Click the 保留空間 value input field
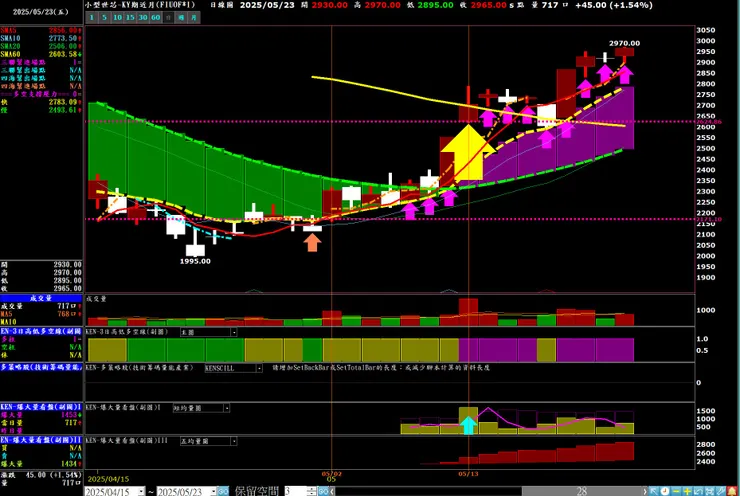The height and width of the screenshot is (496, 740). [x=295, y=491]
